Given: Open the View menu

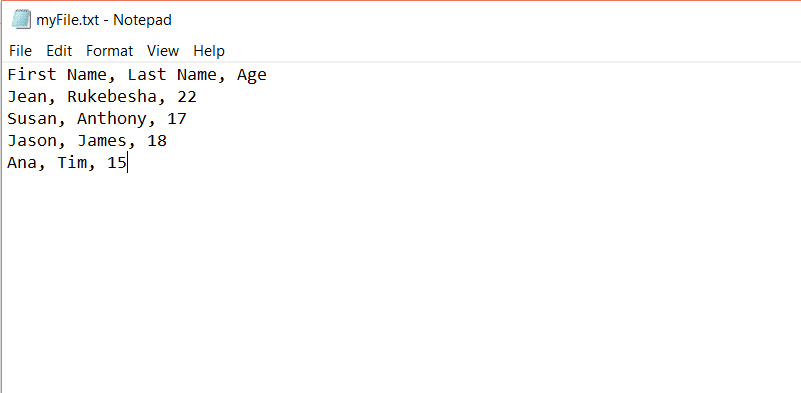Looking at the screenshot, I should [x=163, y=51].
